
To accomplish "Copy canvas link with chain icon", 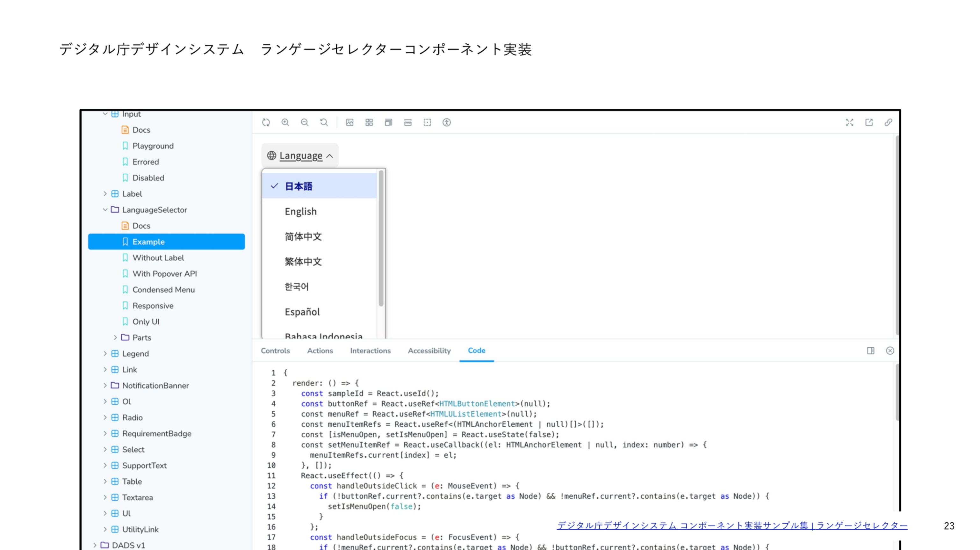I will (x=888, y=123).
